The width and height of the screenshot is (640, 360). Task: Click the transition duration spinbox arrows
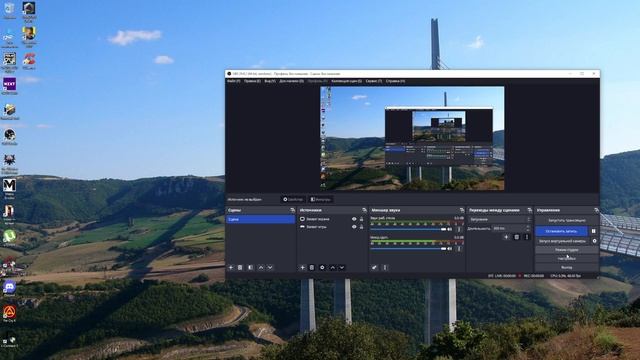point(528,229)
